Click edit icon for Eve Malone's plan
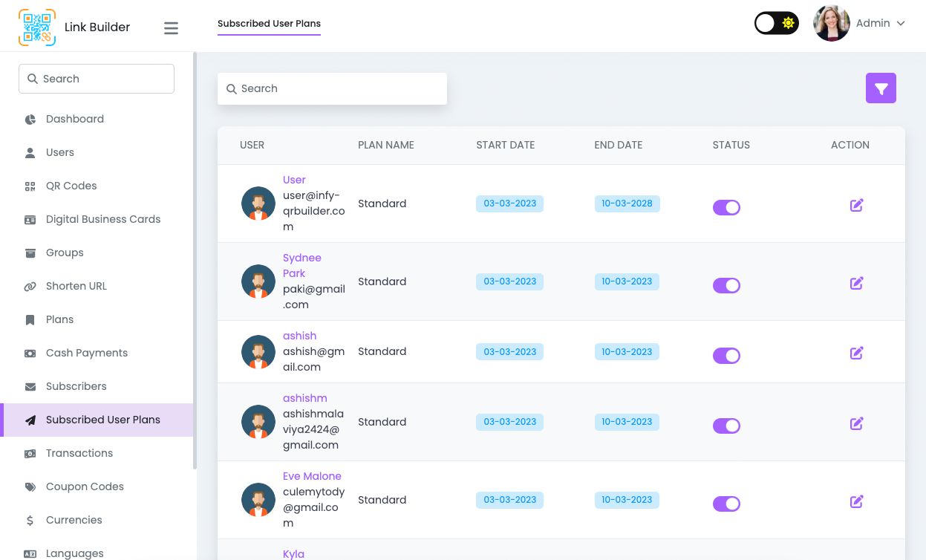The height and width of the screenshot is (560, 926). [x=856, y=501]
